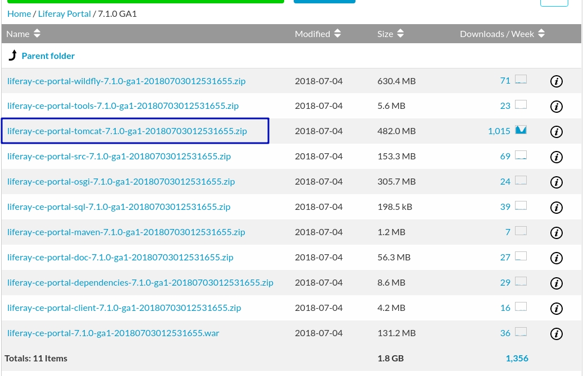Sort the list by Modified column

pos(318,34)
